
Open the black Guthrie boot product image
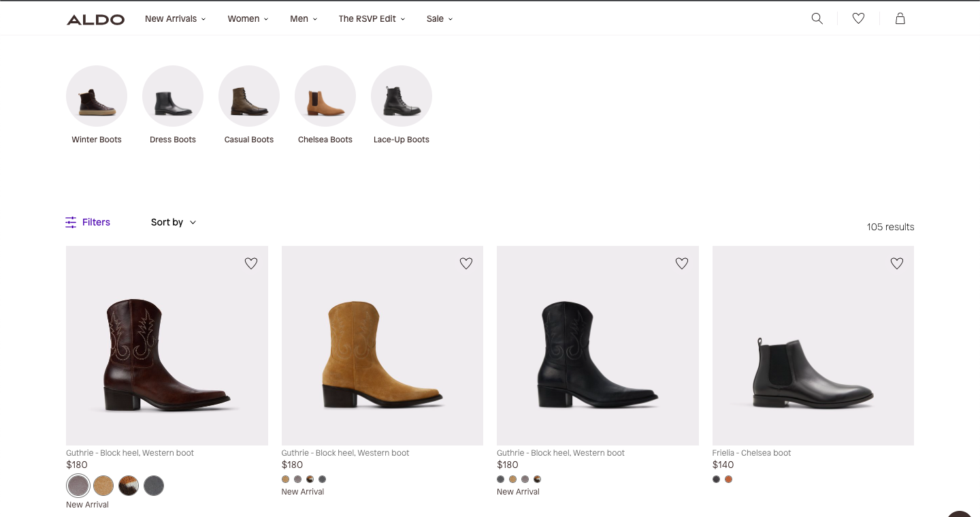[x=598, y=345]
